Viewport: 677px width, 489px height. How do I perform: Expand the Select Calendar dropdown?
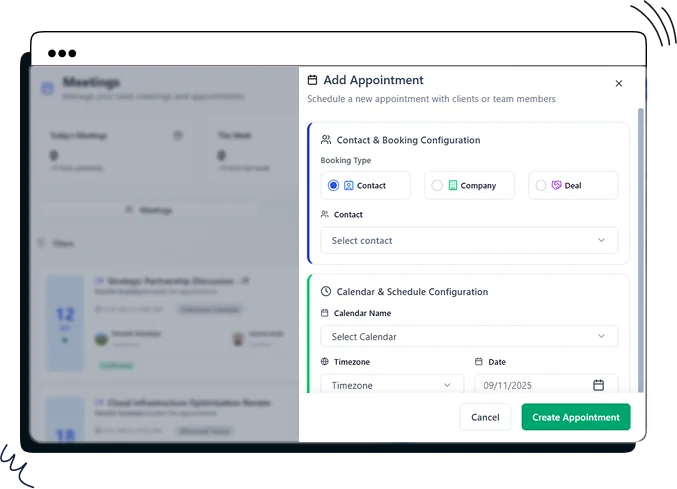469,337
